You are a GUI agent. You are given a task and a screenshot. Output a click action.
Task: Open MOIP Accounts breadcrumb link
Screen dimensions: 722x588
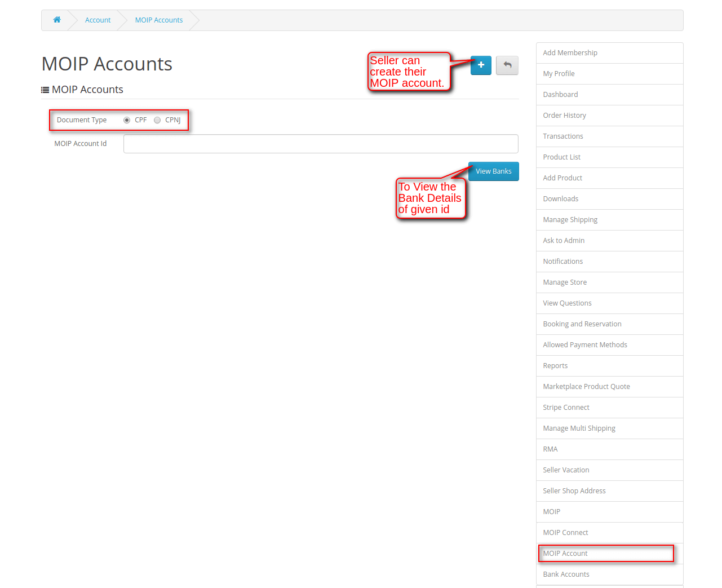click(159, 20)
